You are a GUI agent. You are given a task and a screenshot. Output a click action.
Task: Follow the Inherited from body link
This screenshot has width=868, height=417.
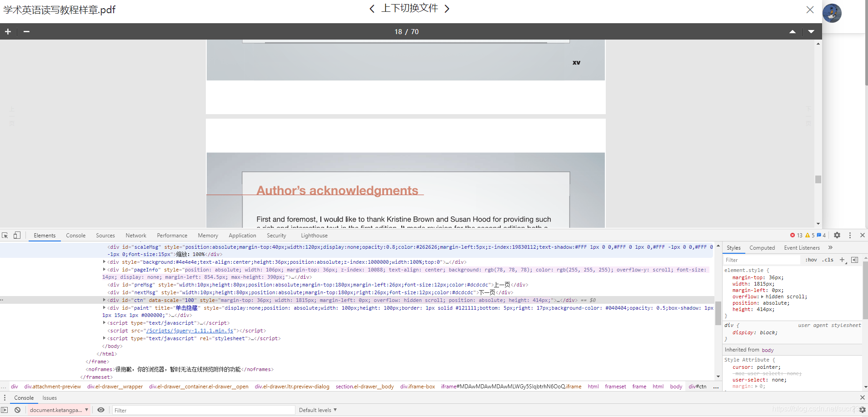coord(768,350)
